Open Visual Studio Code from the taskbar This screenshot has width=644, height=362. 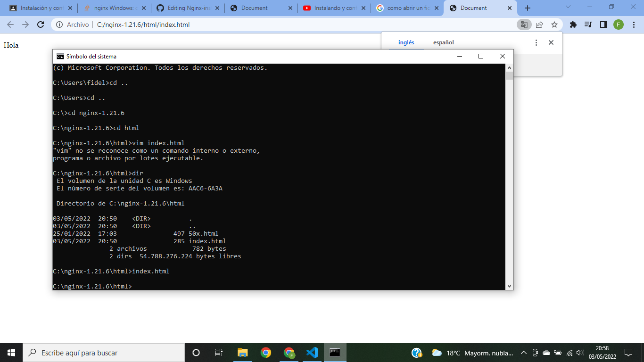click(x=312, y=352)
